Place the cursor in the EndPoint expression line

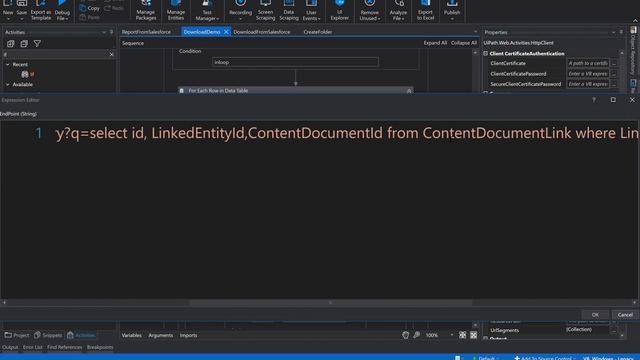click(x=347, y=133)
